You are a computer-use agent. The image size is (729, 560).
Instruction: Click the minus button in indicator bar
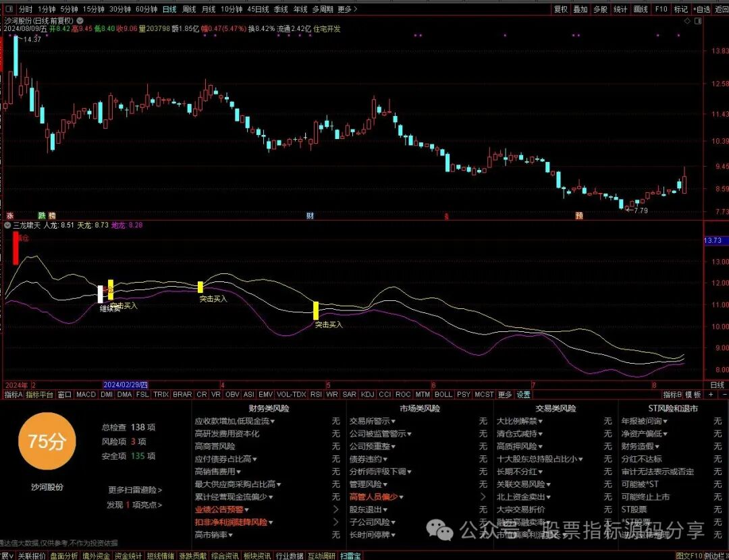click(x=724, y=394)
